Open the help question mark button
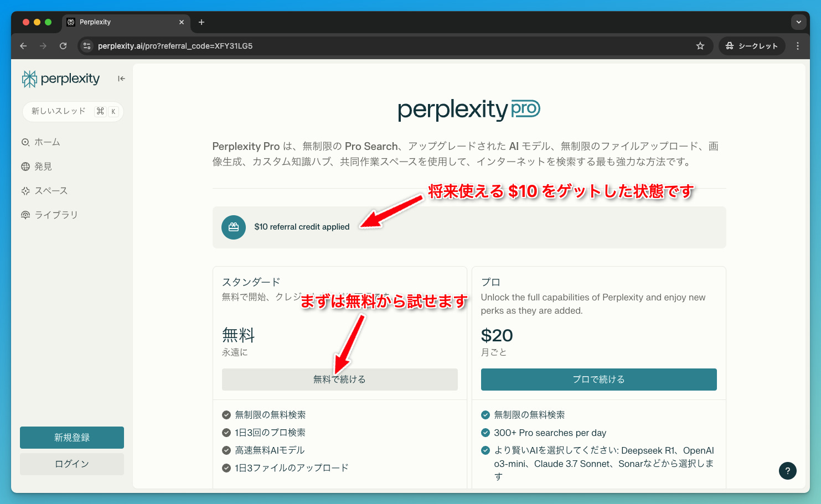 (x=788, y=471)
